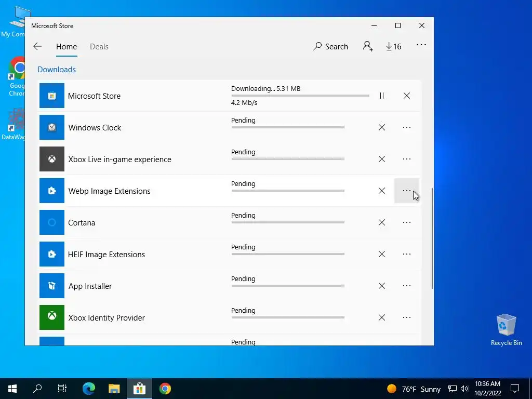Open Task View on the taskbar
Viewport: 532px width, 399px height.
point(62,389)
